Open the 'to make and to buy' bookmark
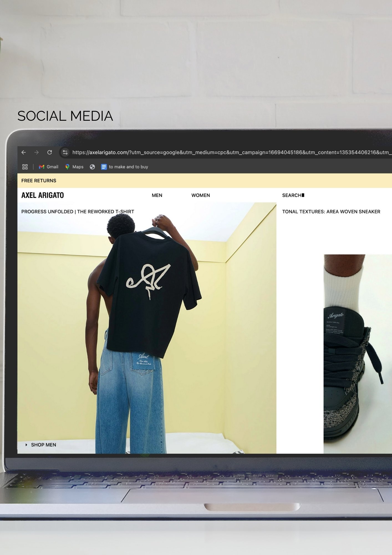This screenshot has width=392, height=555. (x=124, y=167)
